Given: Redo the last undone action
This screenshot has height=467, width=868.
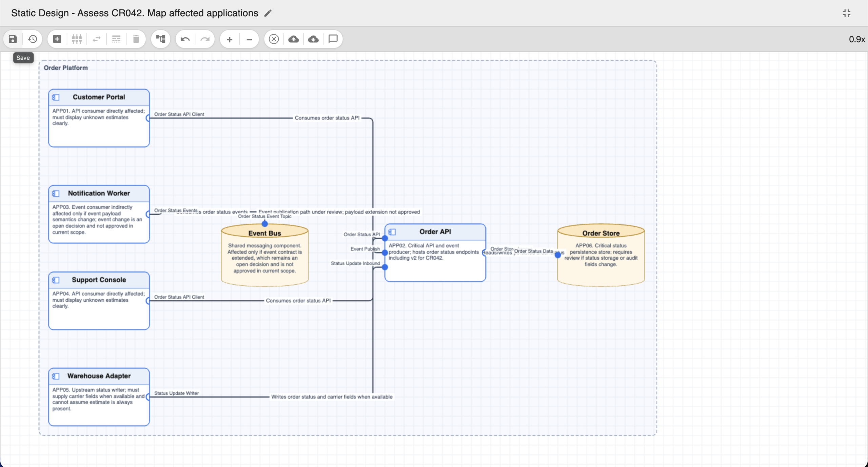Looking at the screenshot, I should (x=205, y=39).
